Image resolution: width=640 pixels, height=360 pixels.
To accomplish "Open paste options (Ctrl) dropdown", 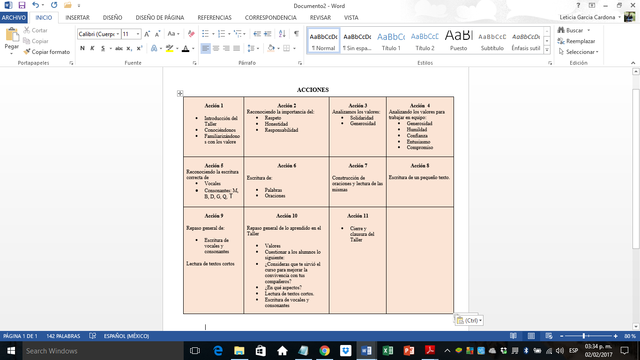I will click(x=469, y=320).
